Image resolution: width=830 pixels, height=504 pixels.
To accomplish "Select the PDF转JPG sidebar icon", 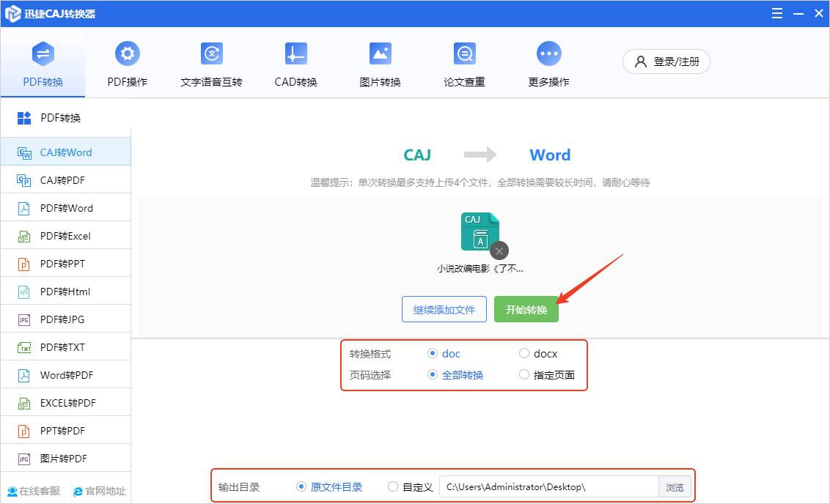I will click(66, 319).
